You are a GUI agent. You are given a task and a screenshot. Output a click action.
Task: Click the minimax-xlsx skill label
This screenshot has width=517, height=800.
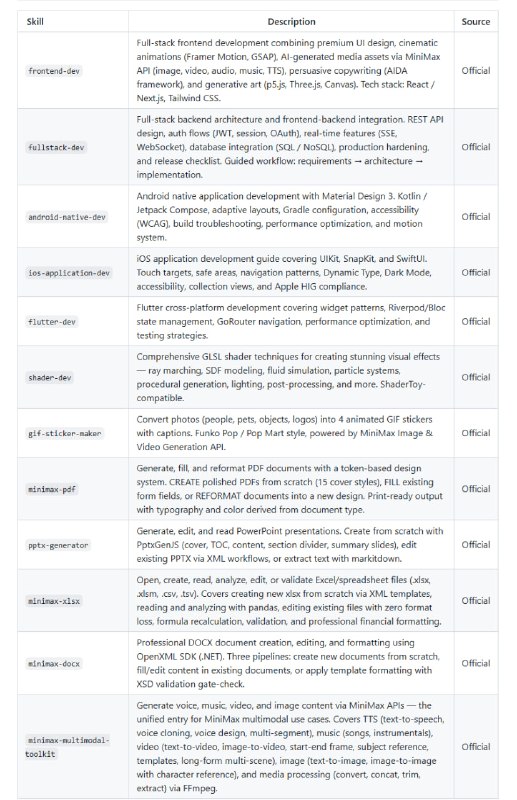54,601
